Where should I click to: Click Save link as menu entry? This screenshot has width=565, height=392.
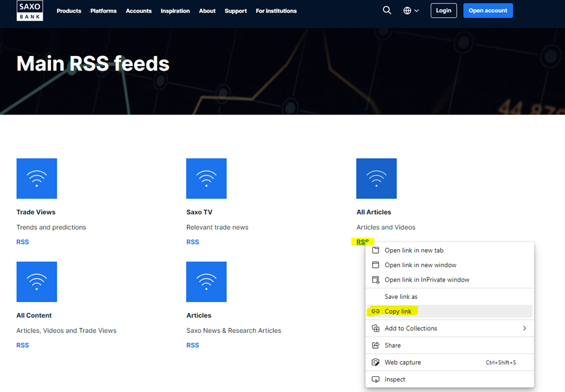(401, 297)
